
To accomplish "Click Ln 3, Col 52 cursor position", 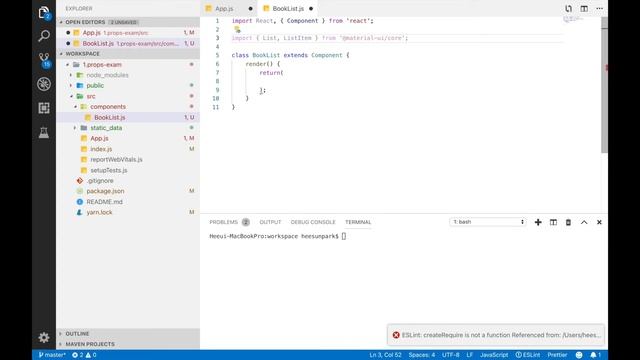I will pos(385,355).
